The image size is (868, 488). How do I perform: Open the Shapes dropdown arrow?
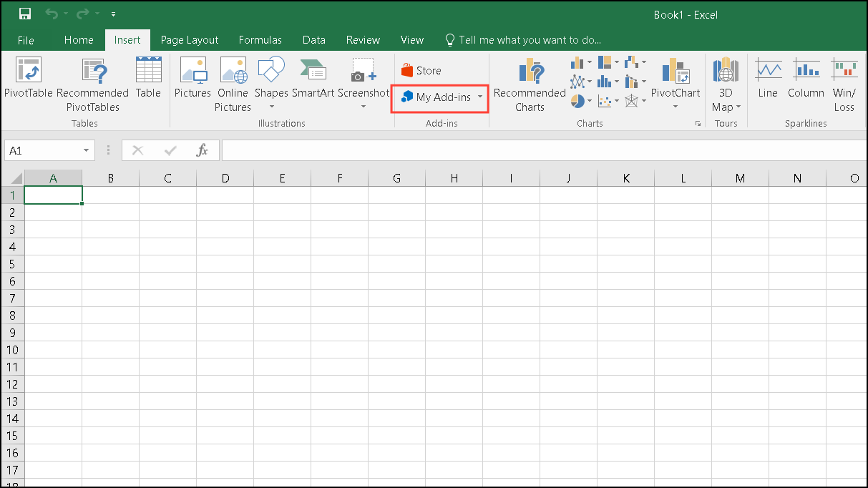(271, 107)
